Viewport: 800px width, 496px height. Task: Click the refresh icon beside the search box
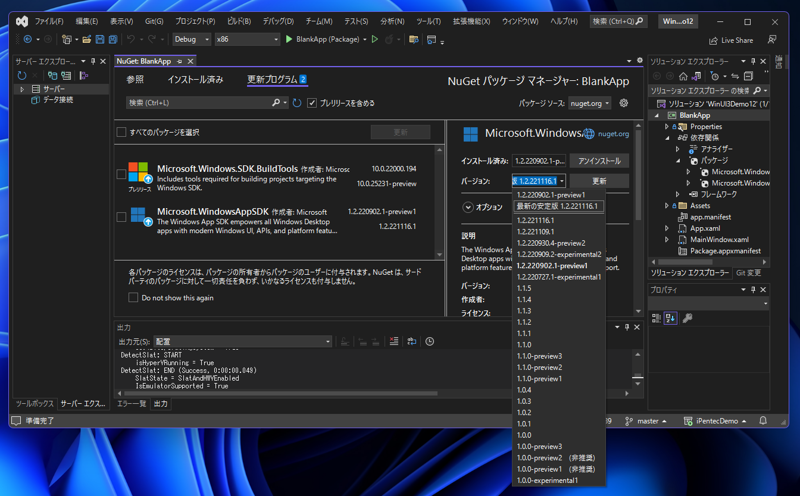(297, 103)
